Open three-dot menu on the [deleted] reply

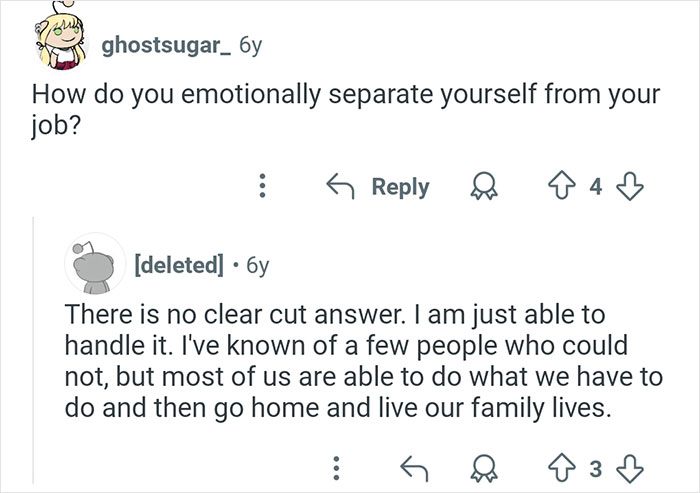pos(339,465)
